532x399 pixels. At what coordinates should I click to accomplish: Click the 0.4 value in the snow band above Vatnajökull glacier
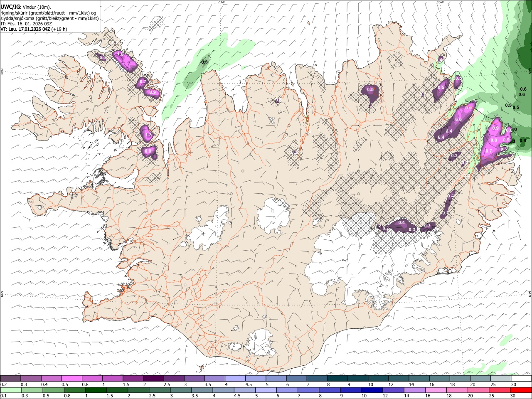401,223
